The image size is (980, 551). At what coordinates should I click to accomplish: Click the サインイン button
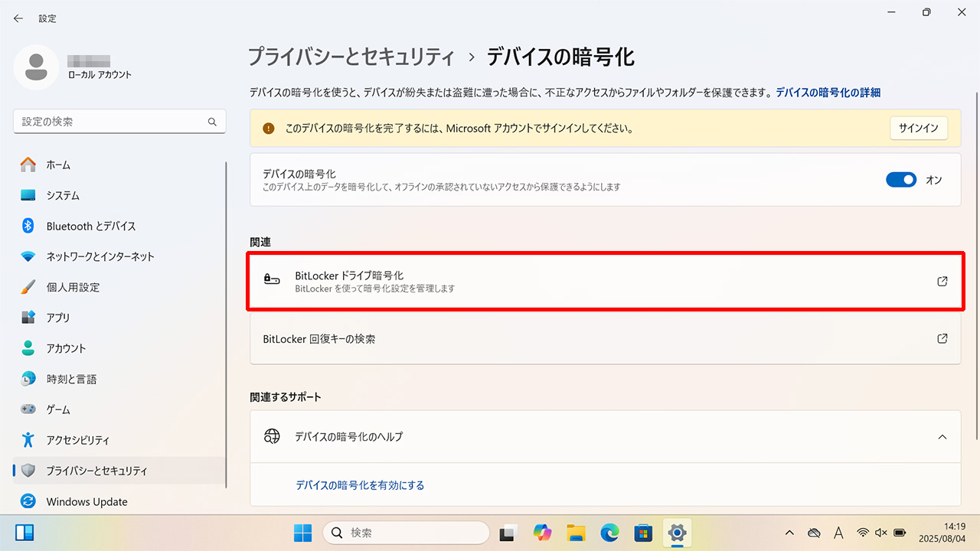click(919, 129)
